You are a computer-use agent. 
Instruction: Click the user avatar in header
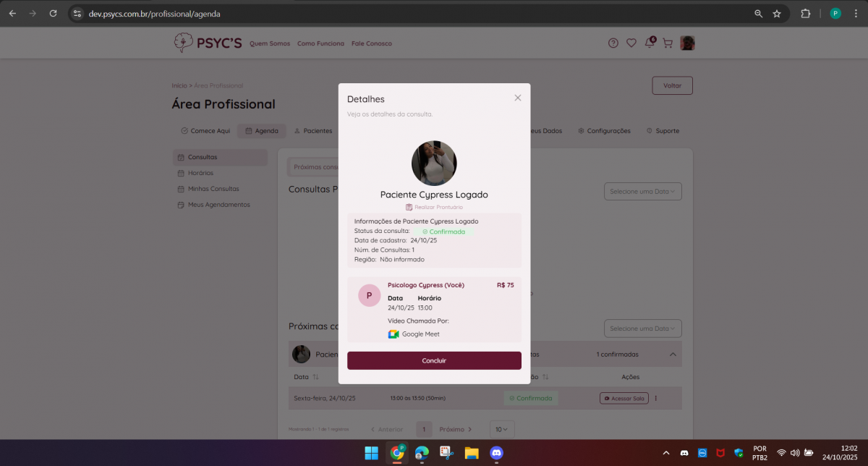click(x=687, y=43)
